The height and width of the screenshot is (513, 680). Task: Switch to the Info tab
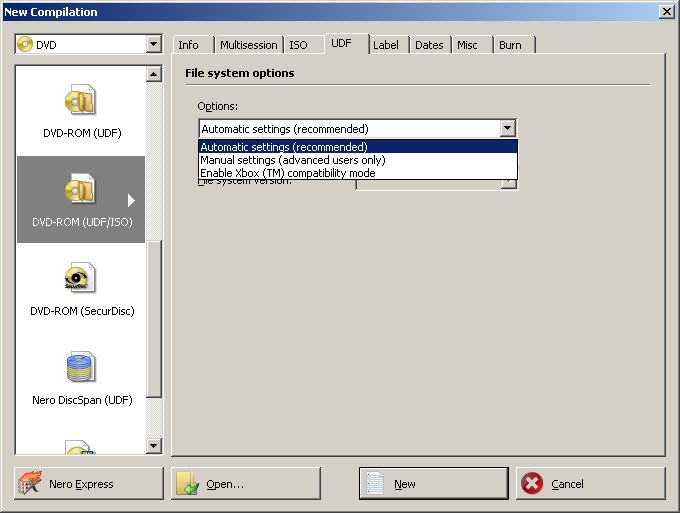(193, 45)
